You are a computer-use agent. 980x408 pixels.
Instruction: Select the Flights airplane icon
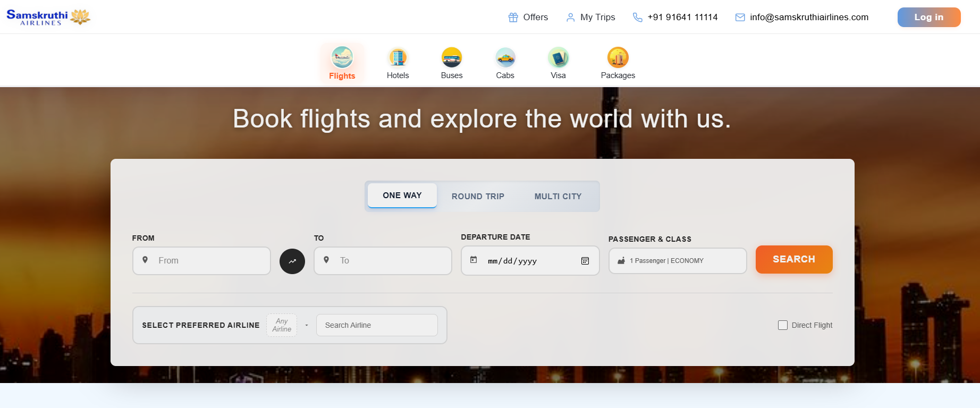pyautogui.click(x=342, y=57)
